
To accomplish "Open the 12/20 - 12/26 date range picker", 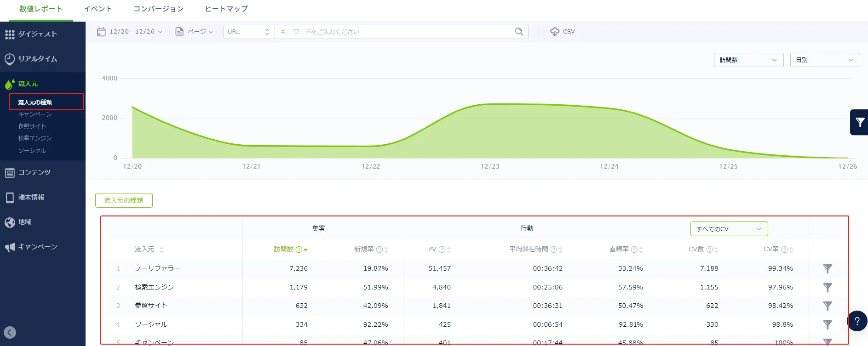I will click(130, 32).
